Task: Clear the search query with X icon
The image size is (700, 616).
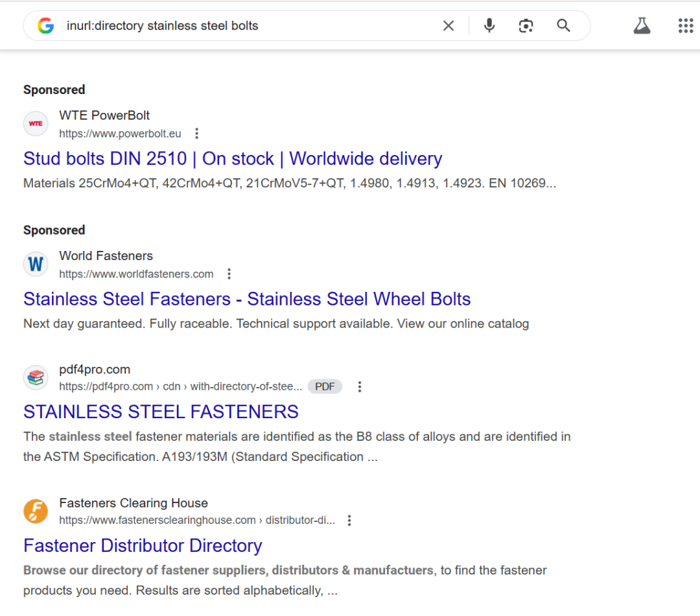Action: click(x=449, y=26)
